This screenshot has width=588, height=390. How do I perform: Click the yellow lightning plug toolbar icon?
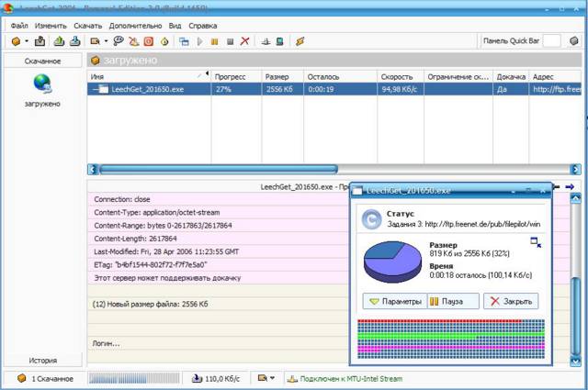(x=300, y=41)
